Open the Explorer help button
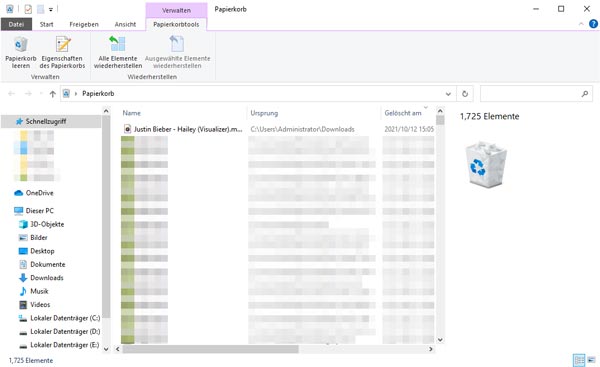Image resolution: width=600 pixels, height=367 pixels. click(x=593, y=24)
